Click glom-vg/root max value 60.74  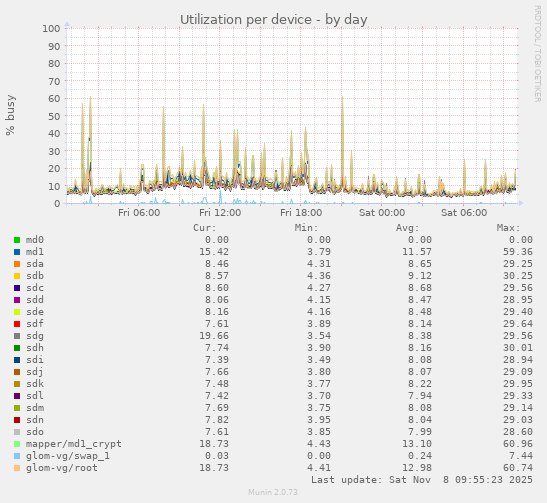[x=518, y=468]
